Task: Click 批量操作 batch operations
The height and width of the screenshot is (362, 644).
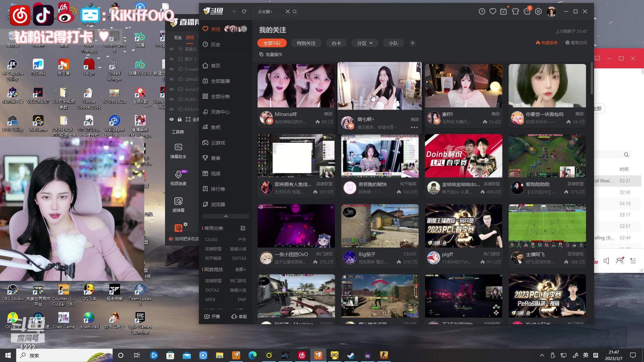Action: (x=271, y=54)
